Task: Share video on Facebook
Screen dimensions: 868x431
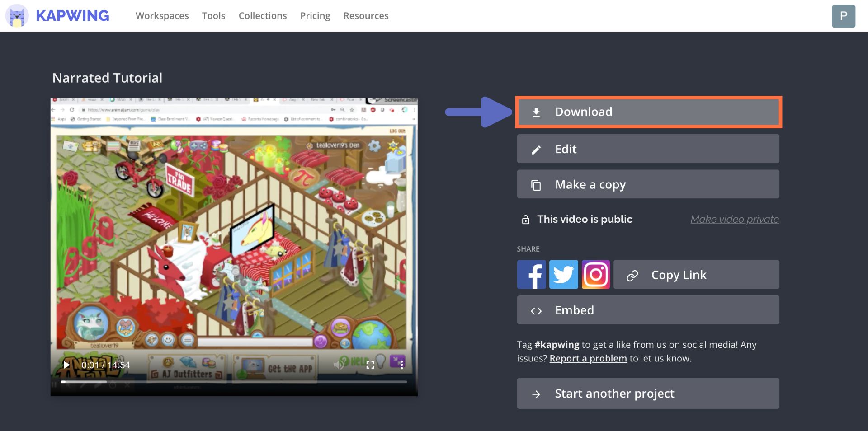Action: 531,274
